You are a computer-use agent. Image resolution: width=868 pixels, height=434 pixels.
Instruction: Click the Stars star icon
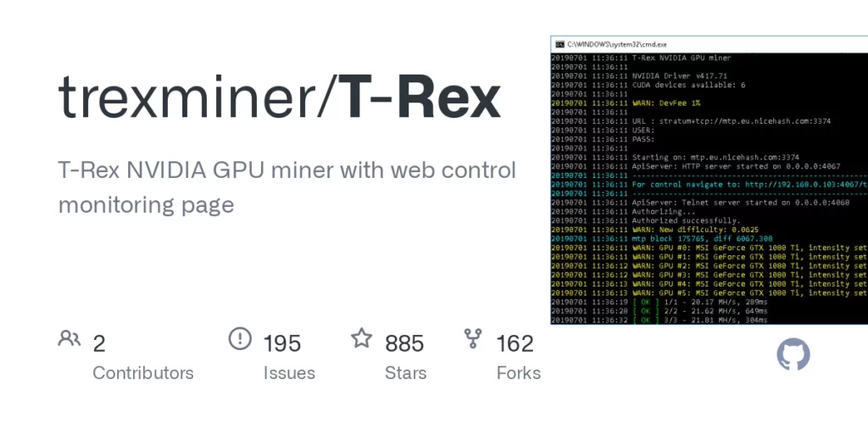coord(362,338)
